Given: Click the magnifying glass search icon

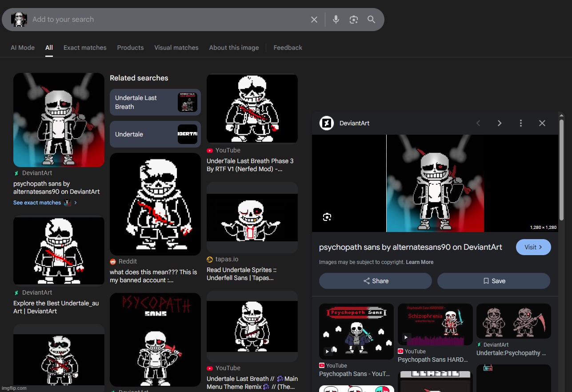Looking at the screenshot, I should pyautogui.click(x=371, y=20).
